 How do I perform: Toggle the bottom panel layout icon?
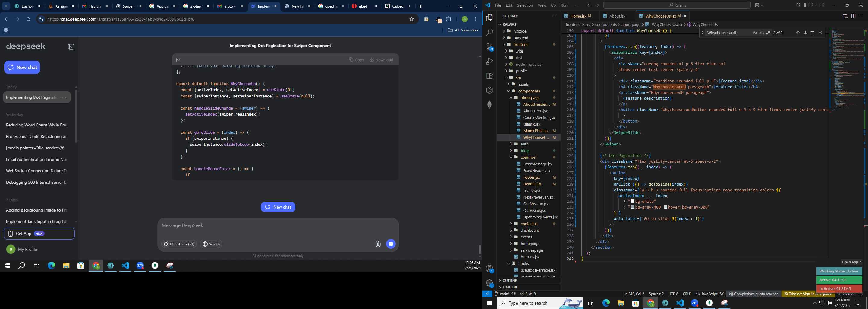click(814, 5)
